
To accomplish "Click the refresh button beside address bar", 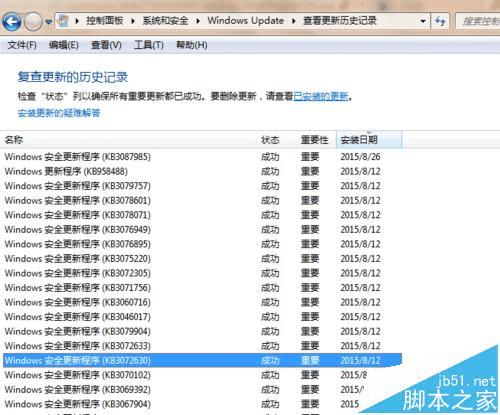I will (x=440, y=21).
